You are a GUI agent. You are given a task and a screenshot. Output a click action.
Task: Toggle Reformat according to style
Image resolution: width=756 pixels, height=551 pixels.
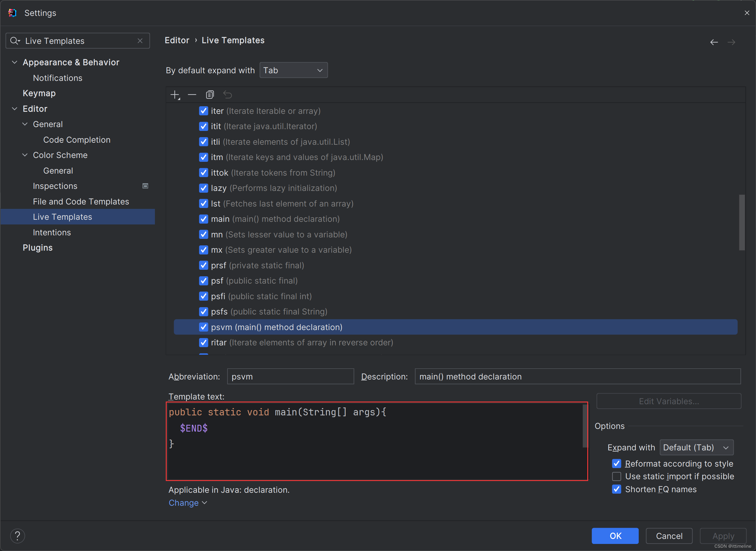(616, 464)
